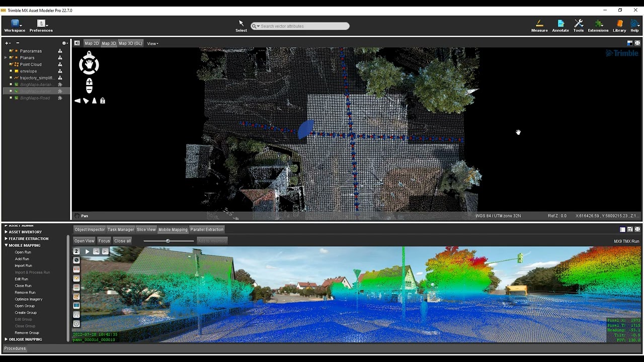Toggle Panoramas layer visibility checkbox
Image resolution: width=644 pixels, height=362 pixels.
11,51
